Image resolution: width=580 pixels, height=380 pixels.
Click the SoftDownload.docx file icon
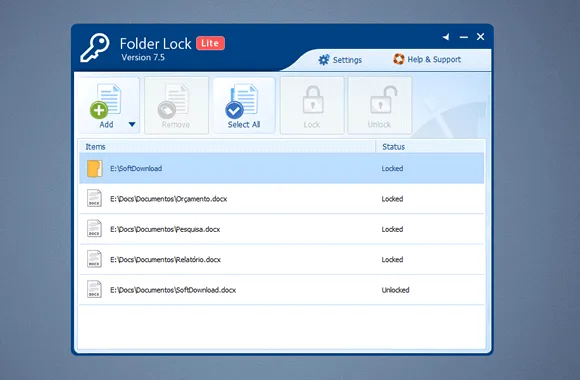click(94, 289)
